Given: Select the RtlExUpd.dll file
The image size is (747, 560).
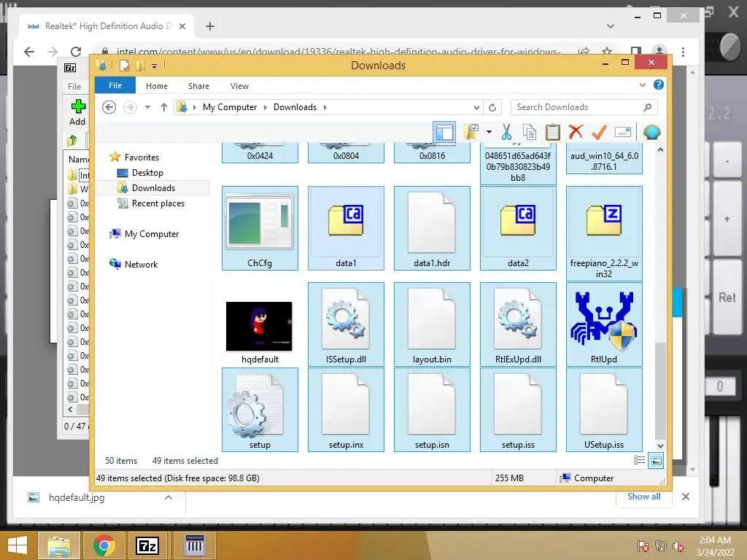Looking at the screenshot, I should tap(519, 324).
